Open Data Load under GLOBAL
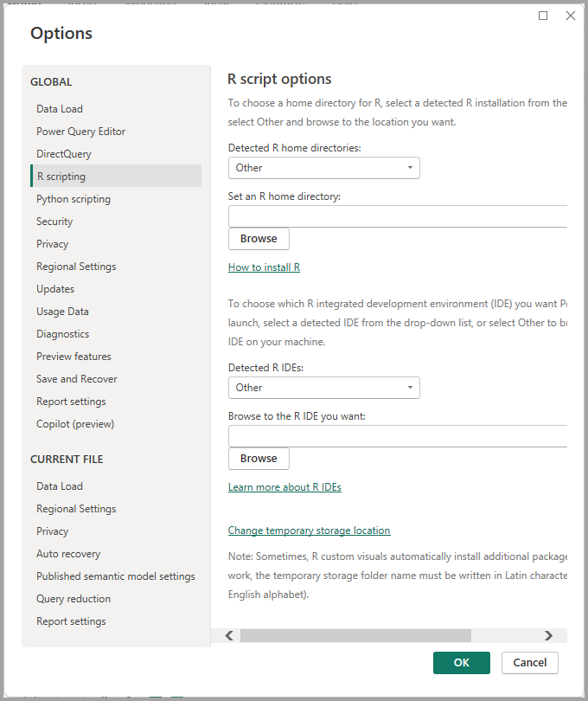The width and height of the screenshot is (588, 701). pyautogui.click(x=60, y=109)
